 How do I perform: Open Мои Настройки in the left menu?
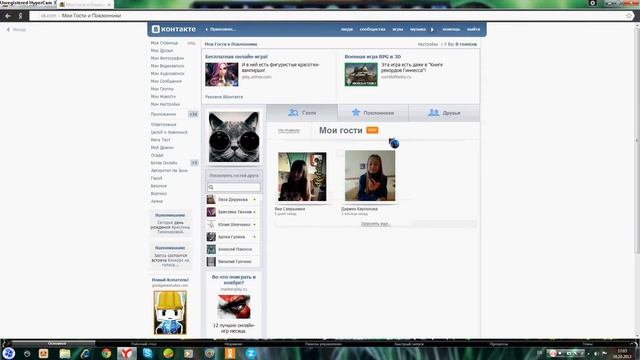click(x=165, y=104)
